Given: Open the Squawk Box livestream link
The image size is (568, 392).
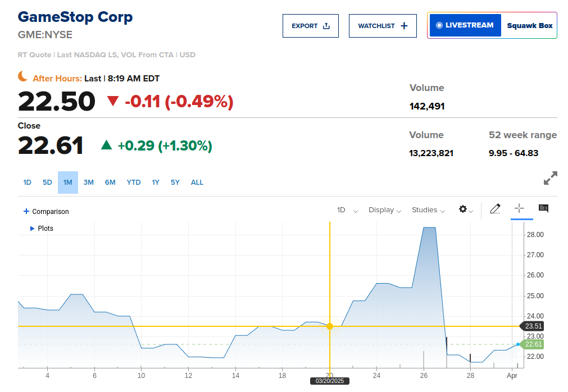Looking at the screenshot, I should [x=530, y=26].
